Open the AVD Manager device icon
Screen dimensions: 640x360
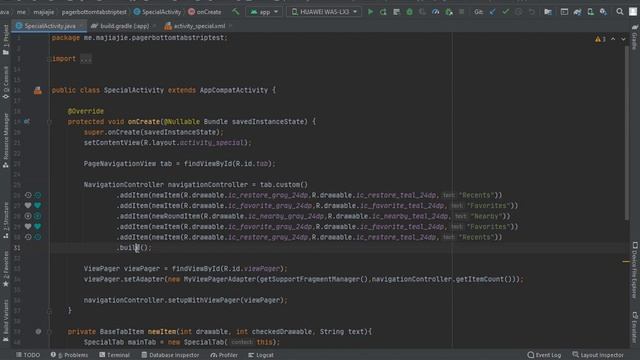590,12
